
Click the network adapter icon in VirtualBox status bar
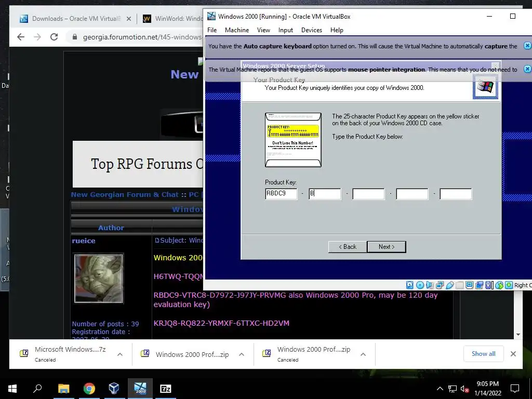(440, 285)
